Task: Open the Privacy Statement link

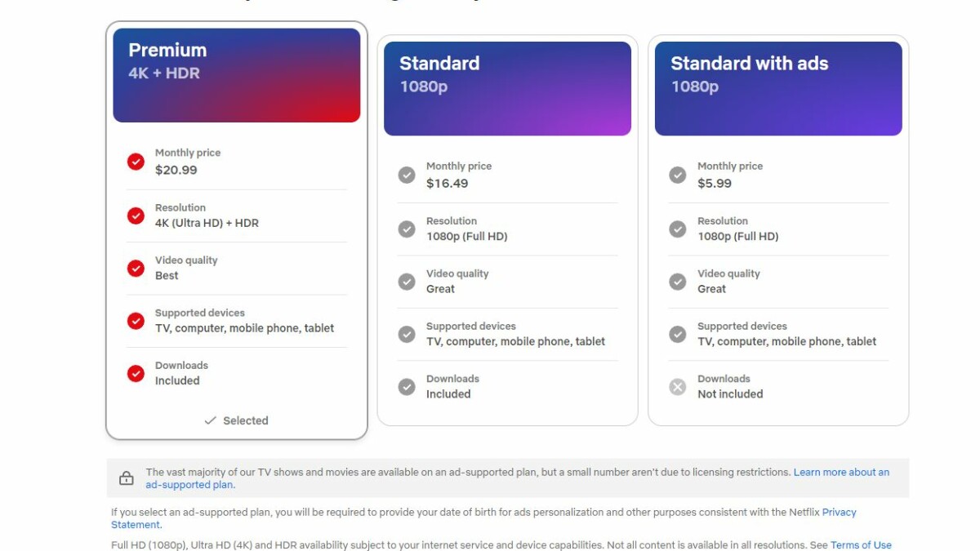Action: pos(838,512)
